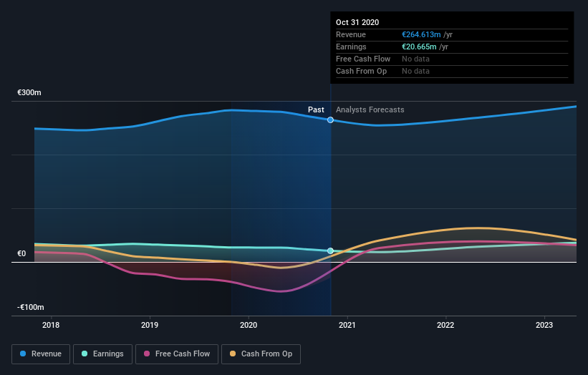Click the 'Oct 31 2020' tooltip date
The width and height of the screenshot is (588, 375).
click(357, 22)
